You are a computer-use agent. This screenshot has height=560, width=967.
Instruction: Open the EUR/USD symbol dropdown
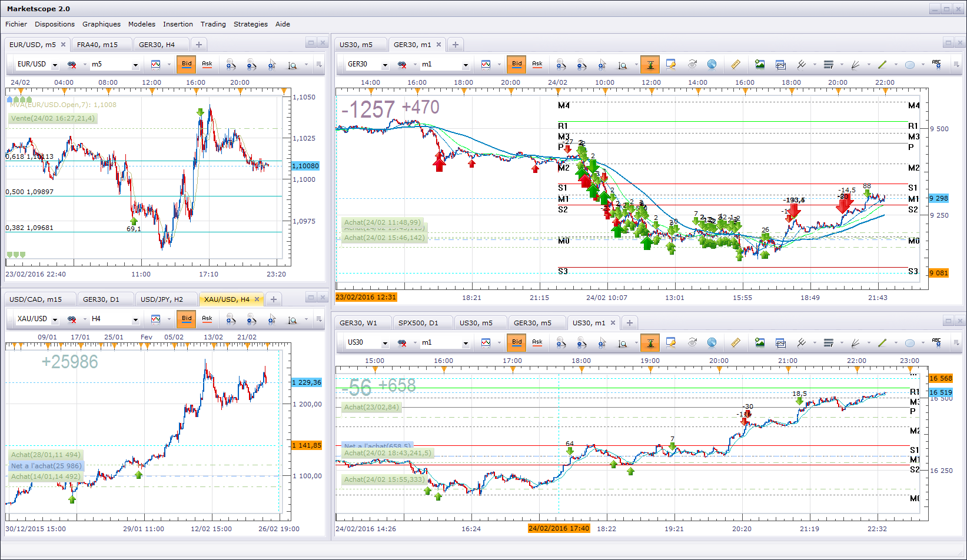click(x=55, y=65)
